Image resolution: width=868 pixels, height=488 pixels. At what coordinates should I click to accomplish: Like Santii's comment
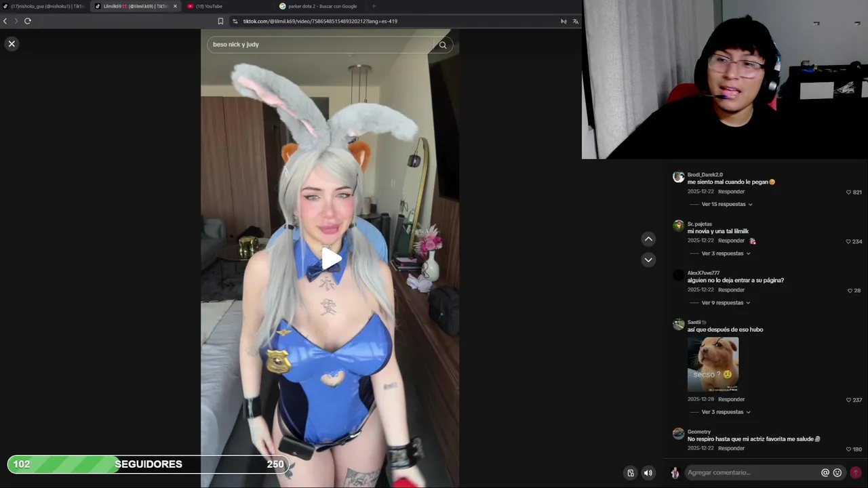848,400
